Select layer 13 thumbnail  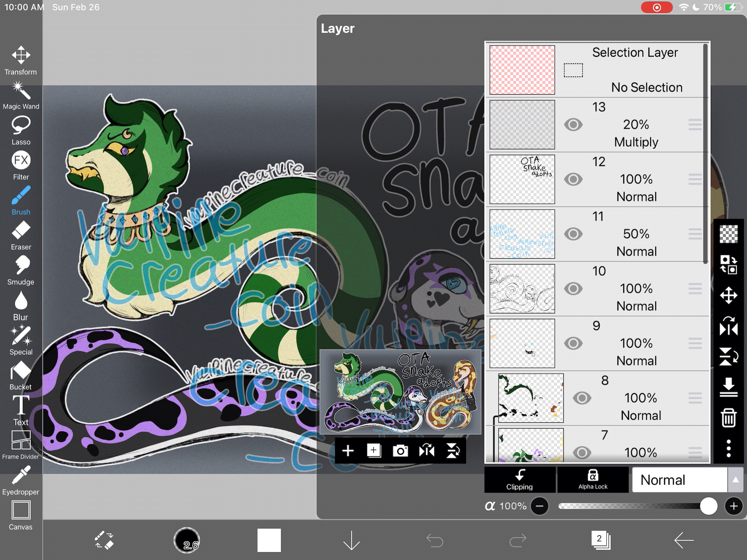(x=522, y=125)
